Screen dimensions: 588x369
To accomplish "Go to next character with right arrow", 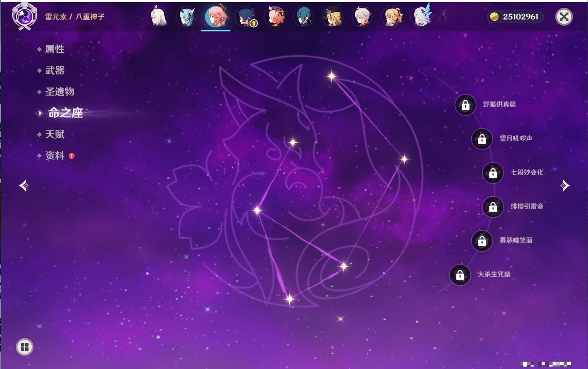I will [565, 186].
